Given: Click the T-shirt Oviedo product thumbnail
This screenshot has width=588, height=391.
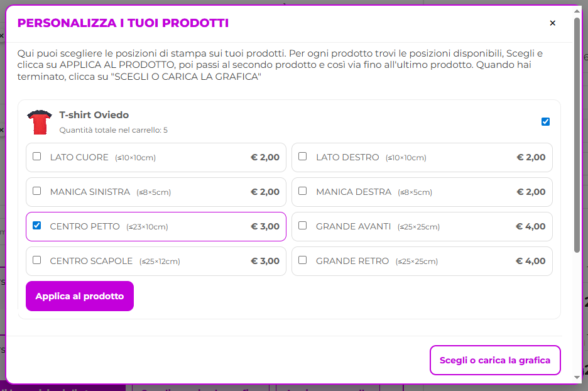Looking at the screenshot, I should pos(40,122).
